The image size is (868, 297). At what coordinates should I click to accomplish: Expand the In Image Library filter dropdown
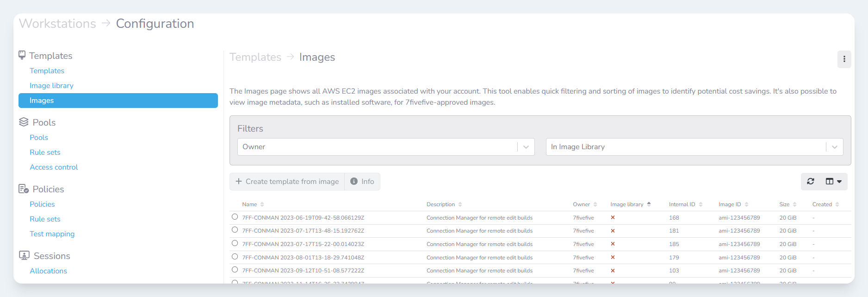pyautogui.click(x=834, y=147)
